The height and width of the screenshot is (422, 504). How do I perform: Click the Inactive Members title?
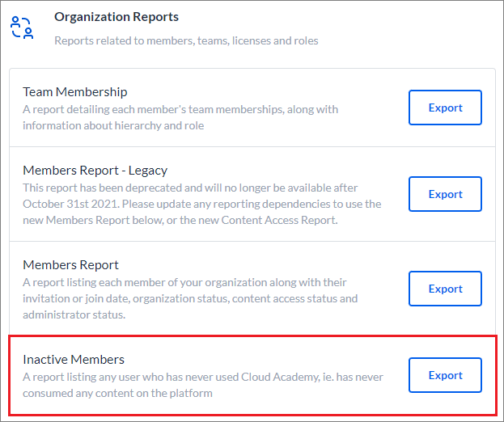point(74,360)
